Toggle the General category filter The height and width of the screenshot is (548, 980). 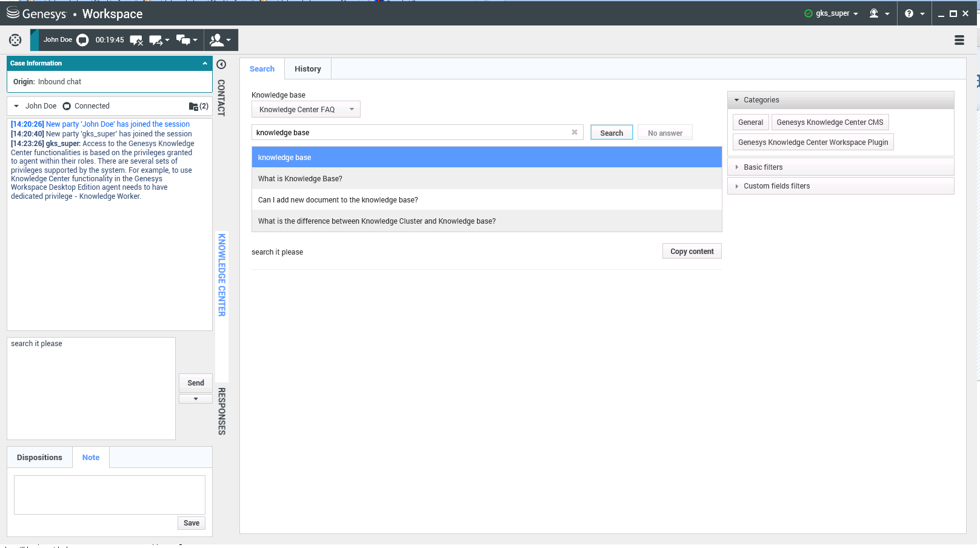pyautogui.click(x=750, y=122)
